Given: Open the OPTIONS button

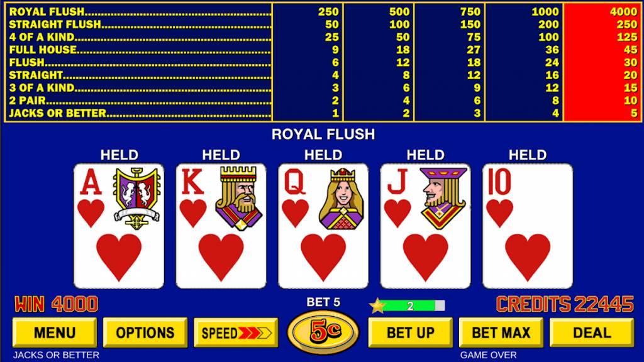Looking at the screenshot, I should pos(145,333).
